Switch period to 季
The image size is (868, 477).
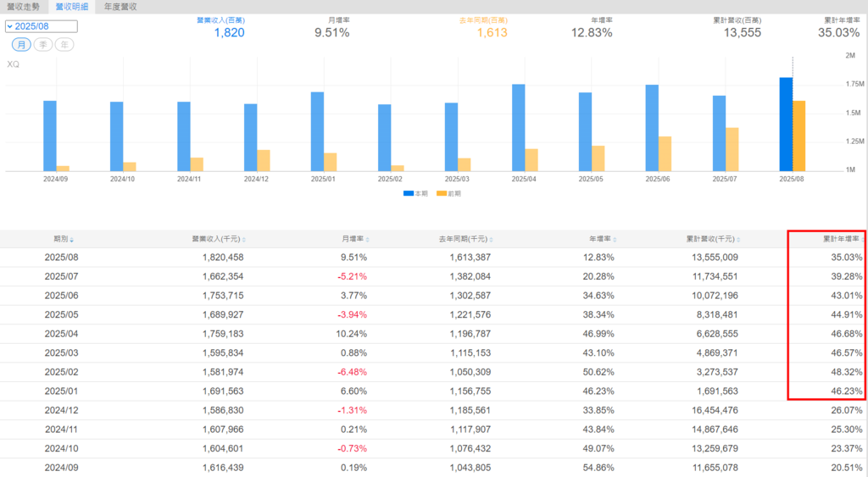coord(43,45)
